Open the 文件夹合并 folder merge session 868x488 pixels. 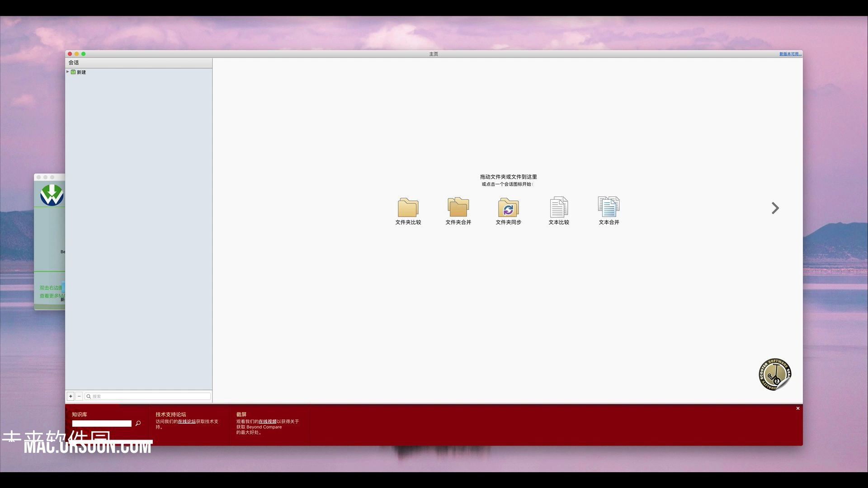pos(458,211)
